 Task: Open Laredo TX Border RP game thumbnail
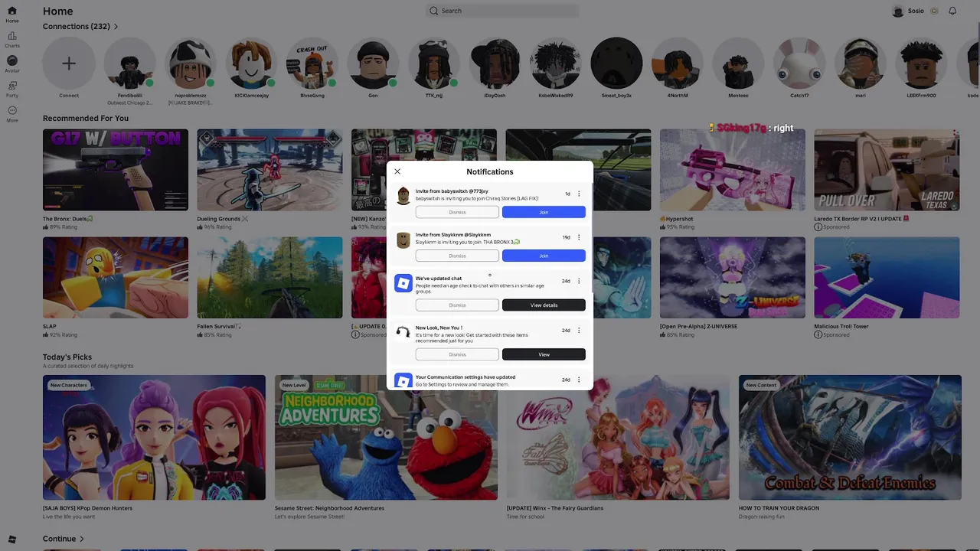(x=887, y=170)
